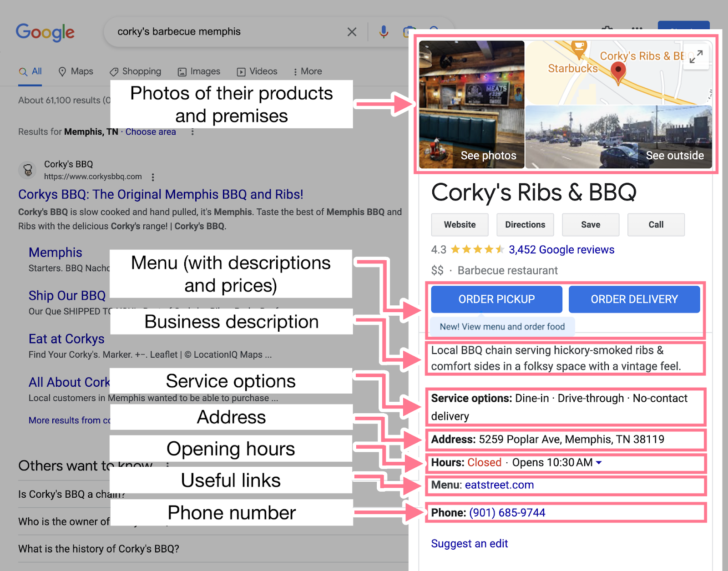The height and width of the screenshot is (571, 728).
Task: Click More results from corkysbbq link
Action: coord(69,420)
